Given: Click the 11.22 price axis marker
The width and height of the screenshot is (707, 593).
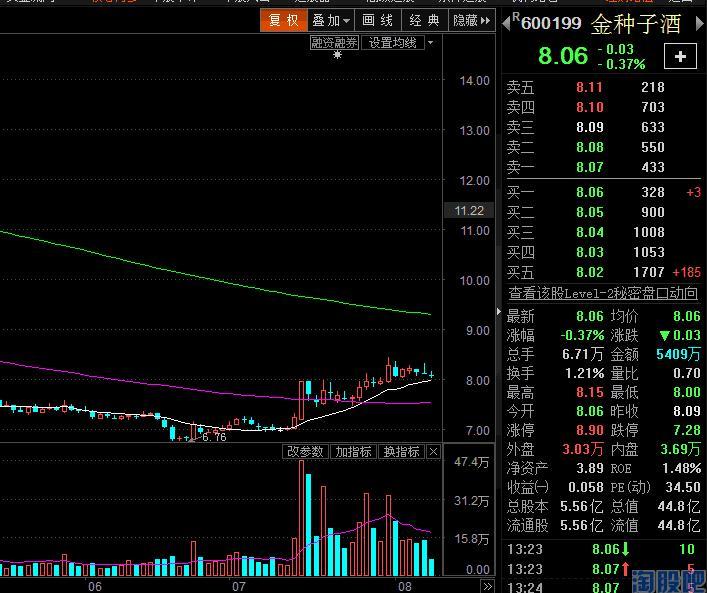Looking at the screenshot, I should pos(469,211).
